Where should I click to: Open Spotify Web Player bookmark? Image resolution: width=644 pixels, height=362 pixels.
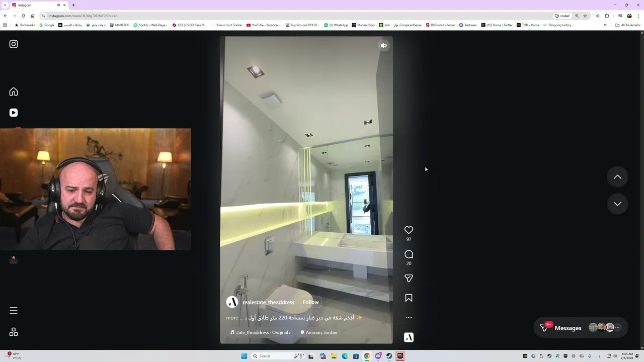tap(150, 25)
